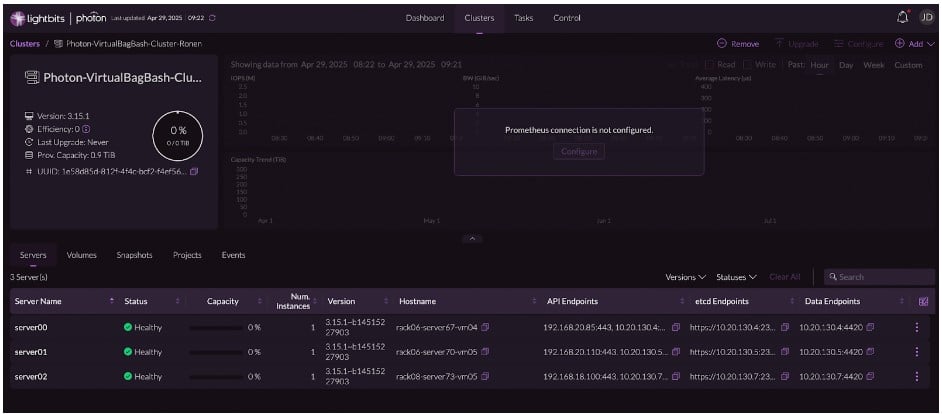Go to the Tasks menu
Image resolution: width=942 pixels, height=414 pixels.
pyautogui.click(x=523, y=18)
